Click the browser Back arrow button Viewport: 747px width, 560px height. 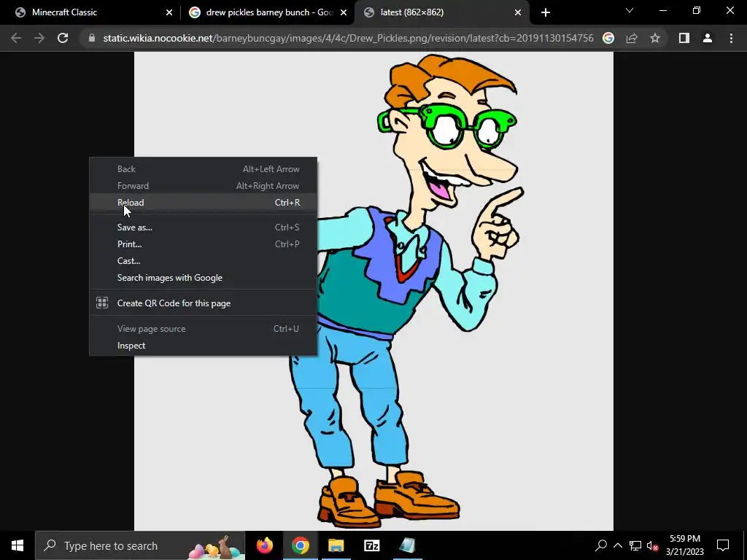pyautogui.click(x=16, y=38)
